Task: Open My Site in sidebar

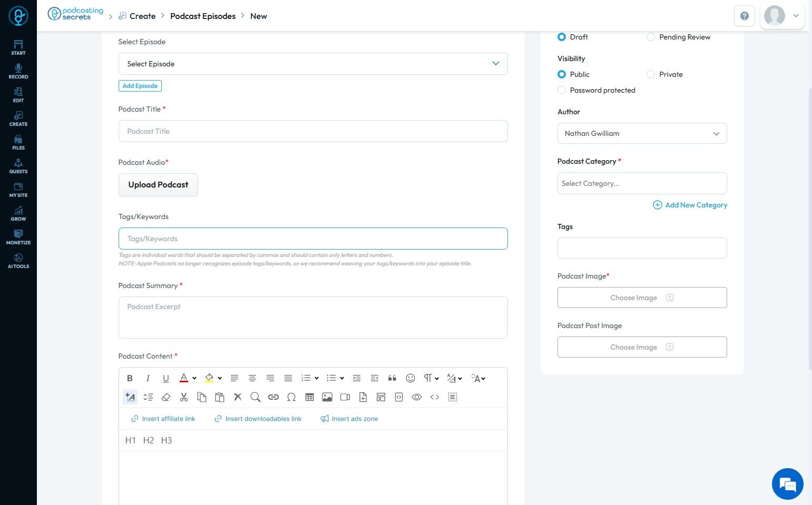Action: pyautogui.click(x=18, y=190)
